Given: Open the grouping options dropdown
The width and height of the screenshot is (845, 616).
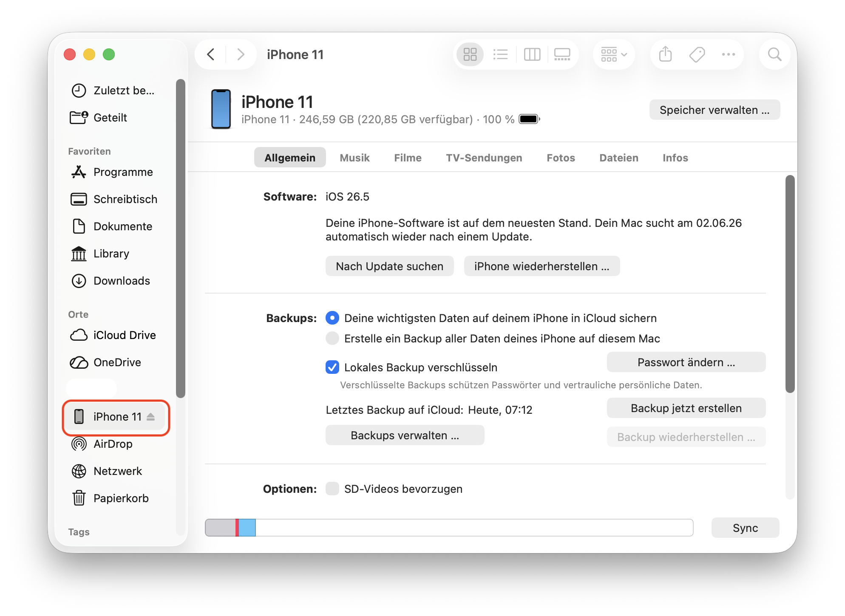Looking at the screenshot, I should click(614, 54).
